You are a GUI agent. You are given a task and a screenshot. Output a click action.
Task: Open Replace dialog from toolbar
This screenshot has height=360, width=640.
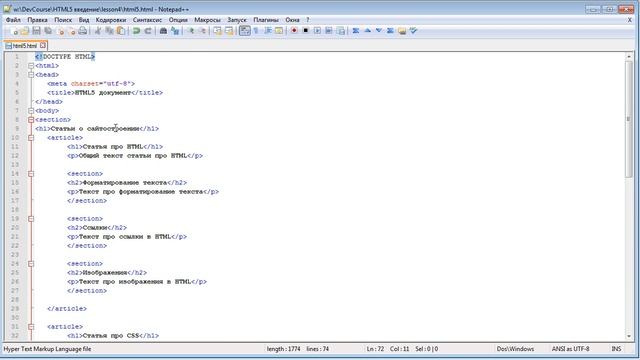pyautogui.click(x=175, y=31)
